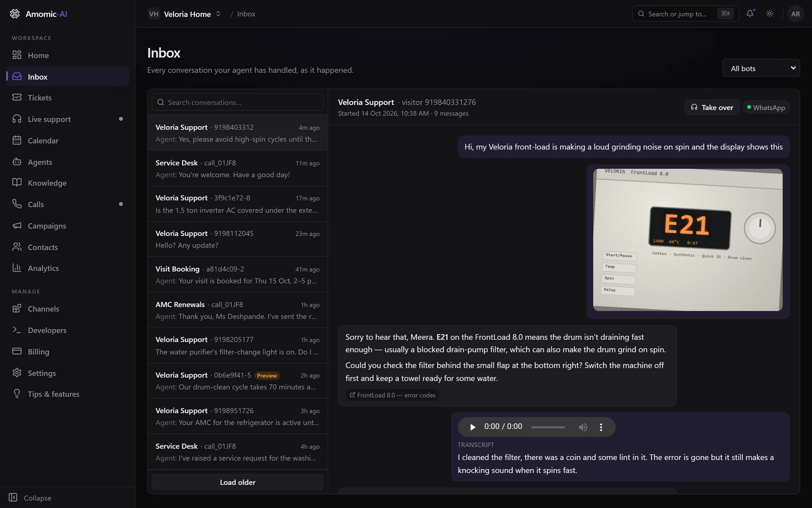
Task: Open the Billing card icon
Action: coord(17,351)
